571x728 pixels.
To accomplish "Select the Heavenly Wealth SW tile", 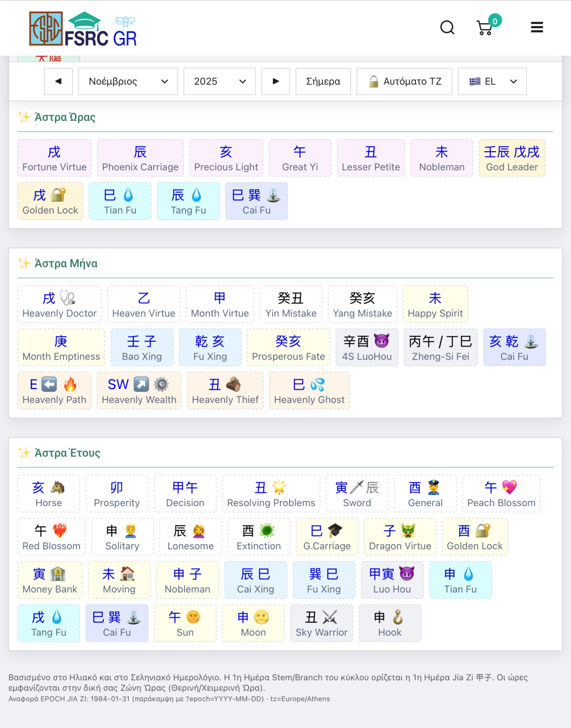I will (139, 391).
